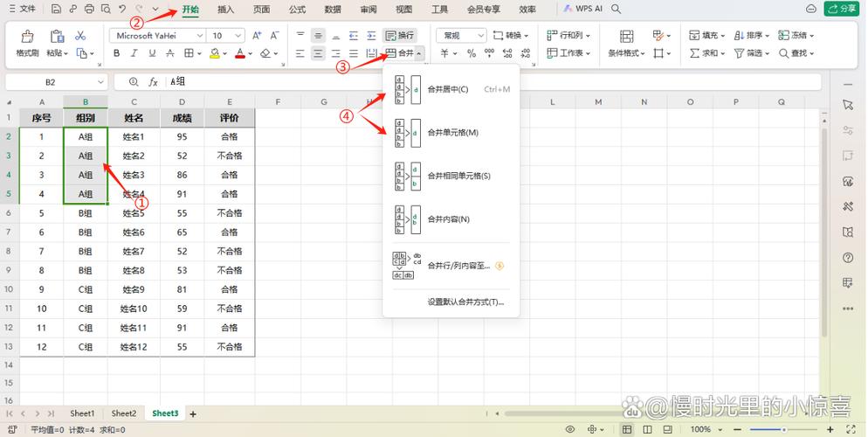Click column header D
The image size is (868, 437).
point(183,102)
